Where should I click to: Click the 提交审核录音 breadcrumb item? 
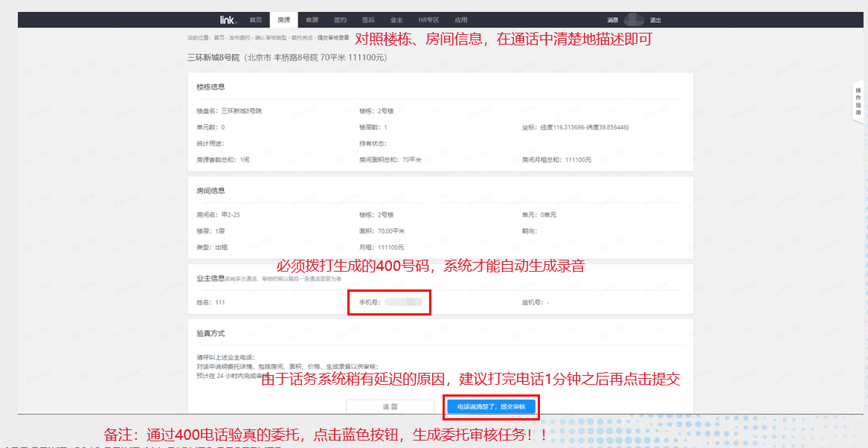(x=333, y=38)
